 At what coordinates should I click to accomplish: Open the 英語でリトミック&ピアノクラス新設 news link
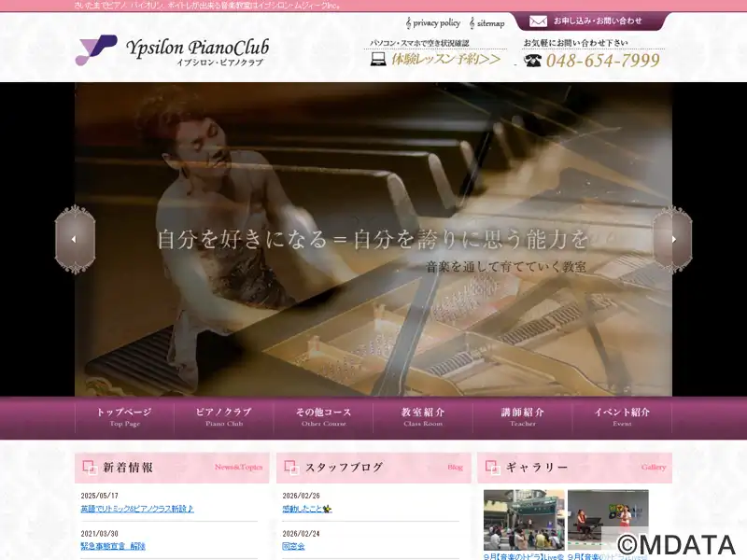[x=137, y=509]
